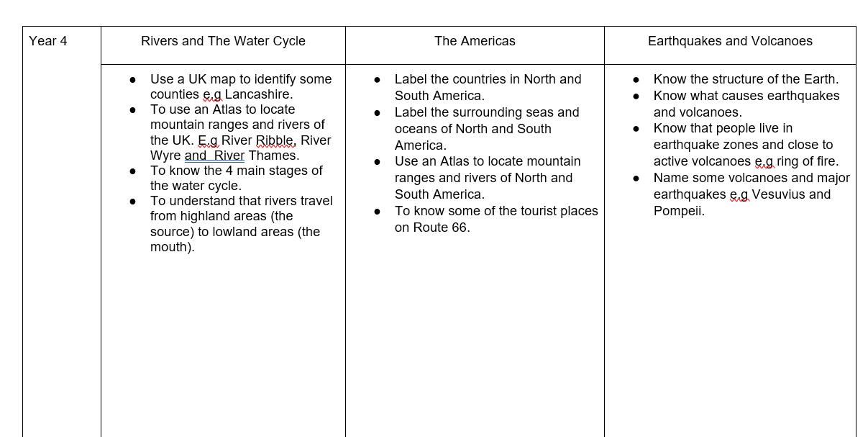Click the underlined "and River" grammar error

[214, 156]
